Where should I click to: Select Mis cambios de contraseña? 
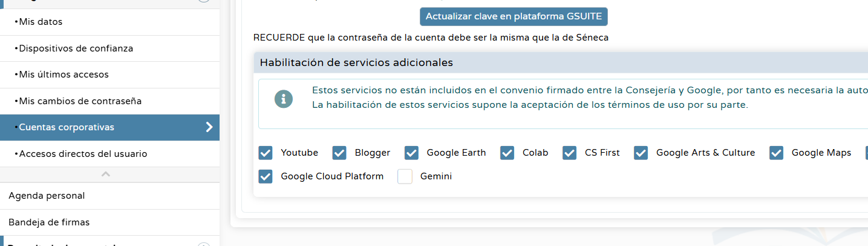tap(80, 101)
